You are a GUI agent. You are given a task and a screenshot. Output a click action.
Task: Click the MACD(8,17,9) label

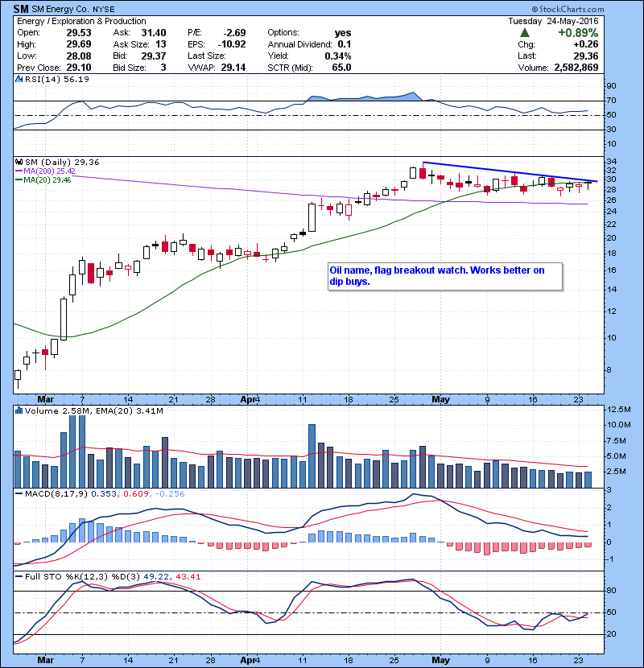[x=56, y=494]
